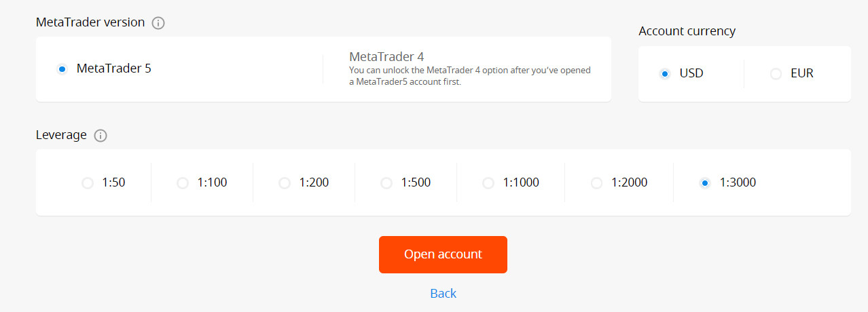
Task: Select the MetaTrader 5 radio option
Action: (62, 69)
